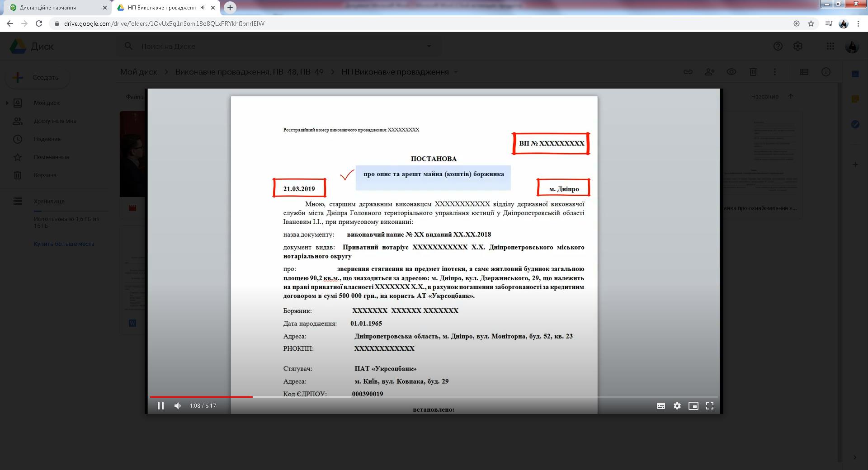Reverse sort direction arrow
Screen dimensions: 868x470
791,96
